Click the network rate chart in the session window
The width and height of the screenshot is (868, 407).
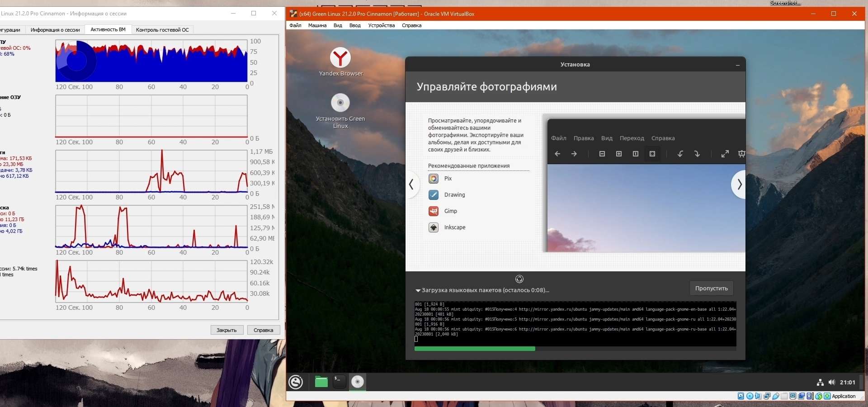tap(151, 171)
